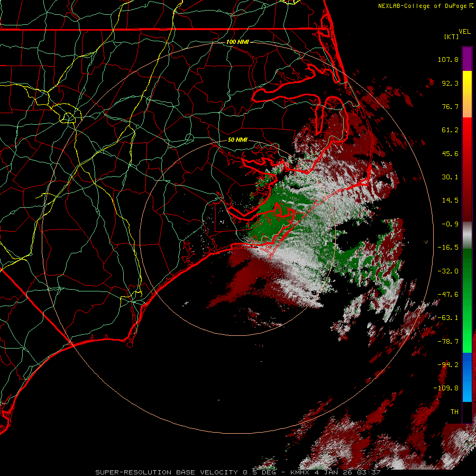Viewport: 476px width, 476px height.
Task: Click the -47.6 velocity scale value
Action: click(448, 295)
